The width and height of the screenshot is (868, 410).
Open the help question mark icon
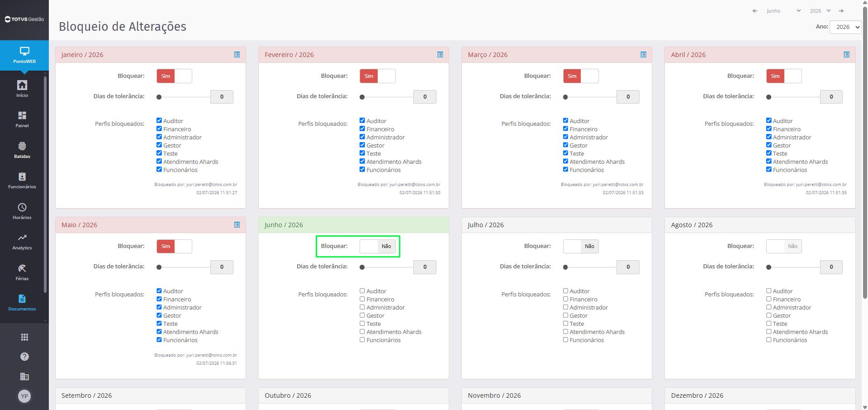(24, 357)
